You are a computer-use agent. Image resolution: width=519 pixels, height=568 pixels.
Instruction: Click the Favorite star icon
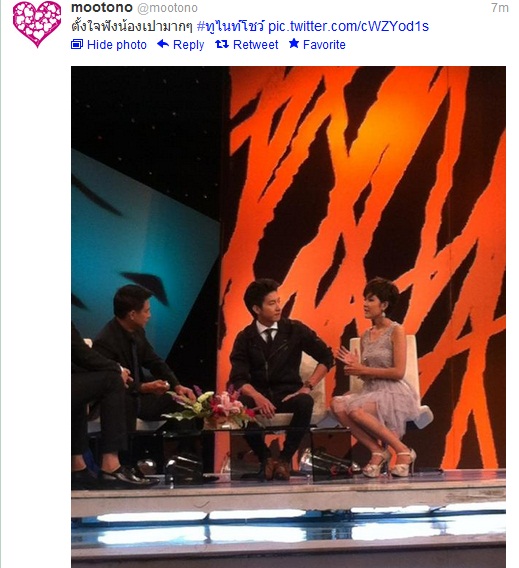coord(294,44)
